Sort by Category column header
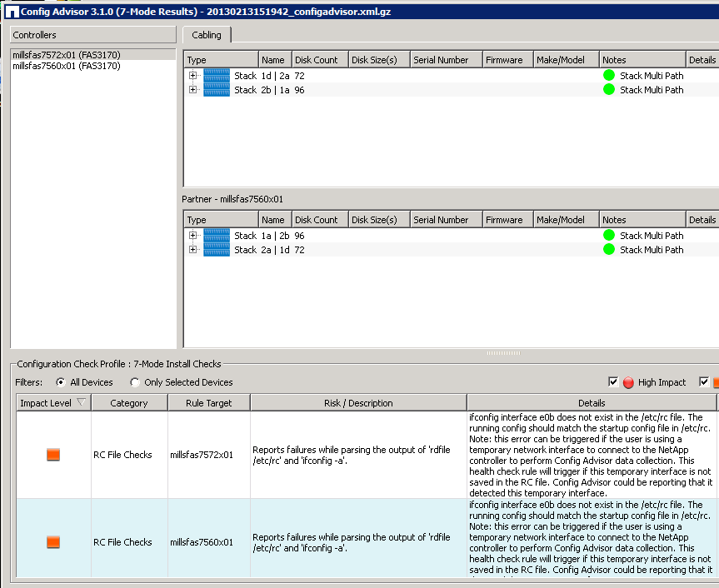719x588 pixels. pyautogui.click(x=129, y=403)
